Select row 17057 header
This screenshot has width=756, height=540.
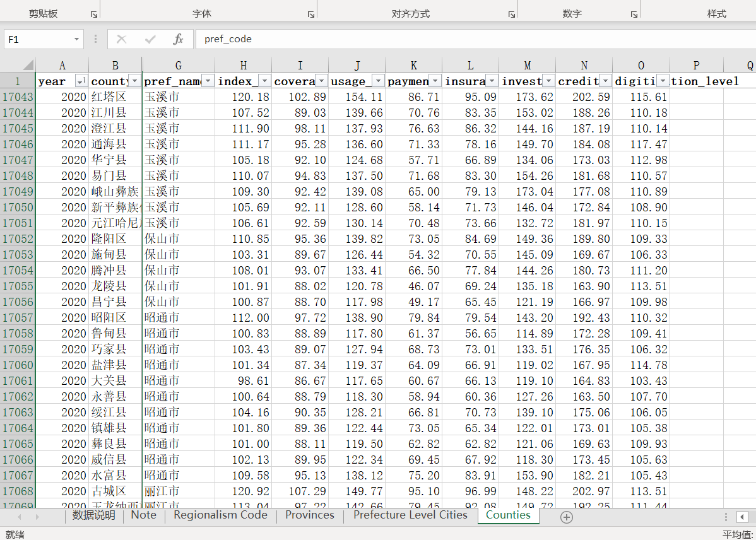coord(18,318)
